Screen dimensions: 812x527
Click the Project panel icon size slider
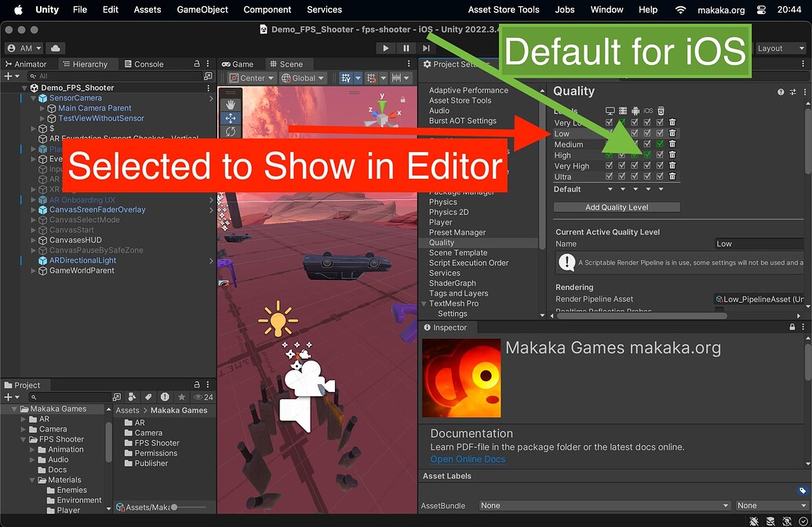(x=190, y=507)
